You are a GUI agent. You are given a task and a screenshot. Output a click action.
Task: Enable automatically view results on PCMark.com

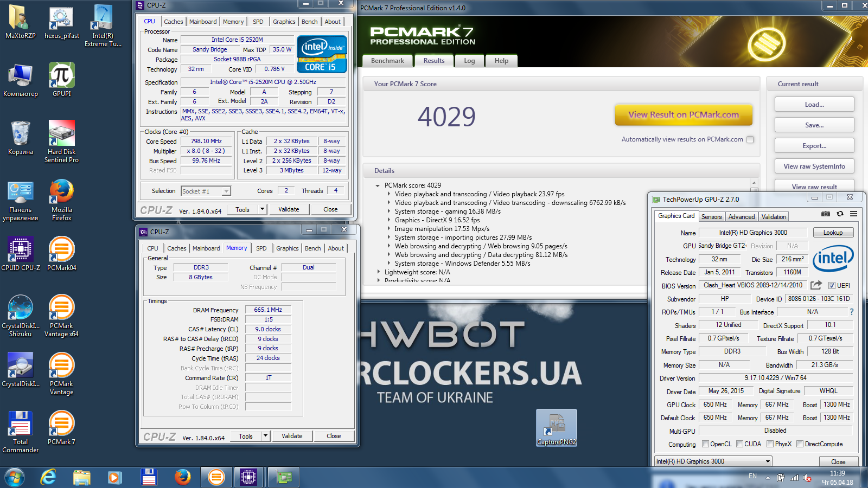pyautogui.click(x=750, y=139)
